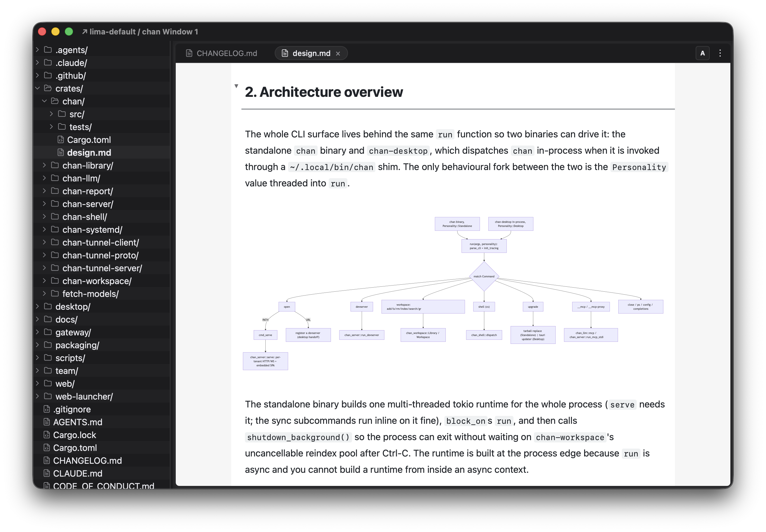Open root Cargo.toml file in sidebar
The height and width of the screenshot is (532, 766).
102,448
